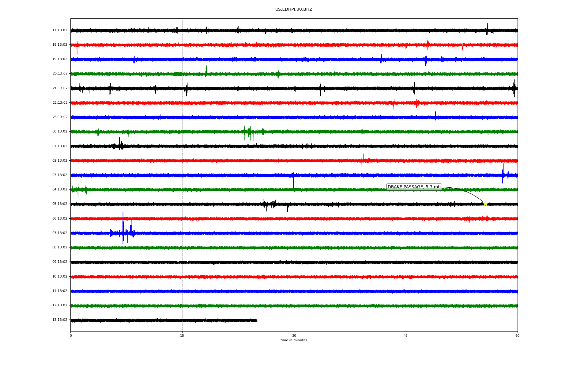Image resolution: width=588 pixels, height=368 pixels.
Task: Click the 17:13:02 trace time label
Action: pyautogui.click(x=60, y=30)
